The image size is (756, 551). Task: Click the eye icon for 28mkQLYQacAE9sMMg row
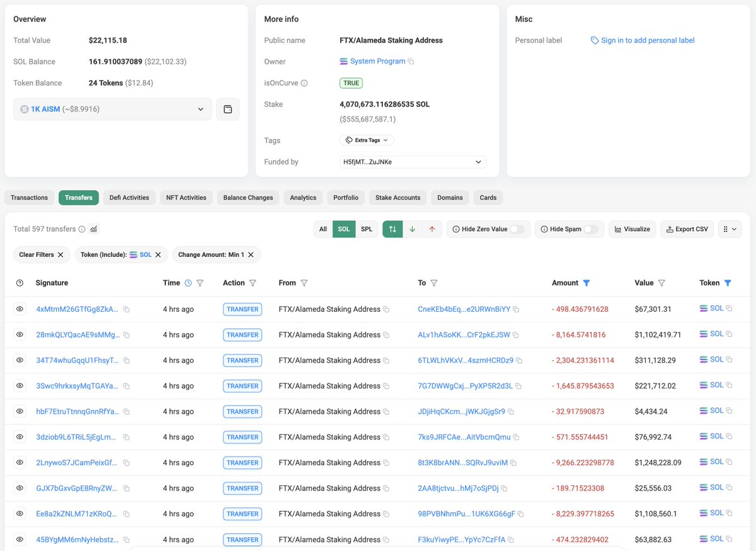coord(20,335)
